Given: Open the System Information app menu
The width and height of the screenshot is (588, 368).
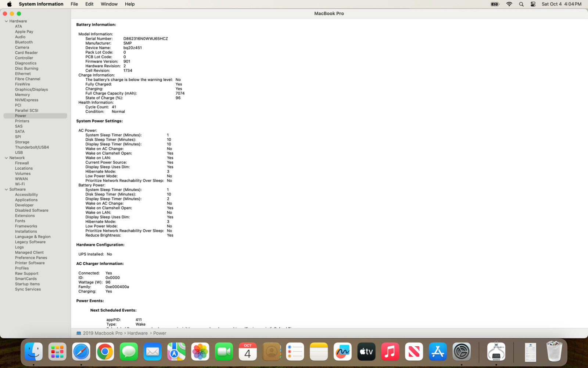Looking at the screenshot, I should coord(41,4).
